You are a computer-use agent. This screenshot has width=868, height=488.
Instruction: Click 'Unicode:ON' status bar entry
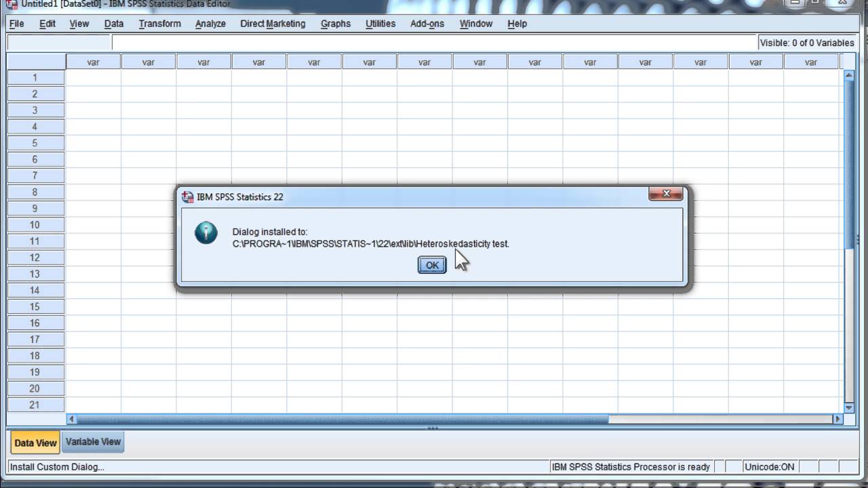pyautogui.click(x=769, y=467)
